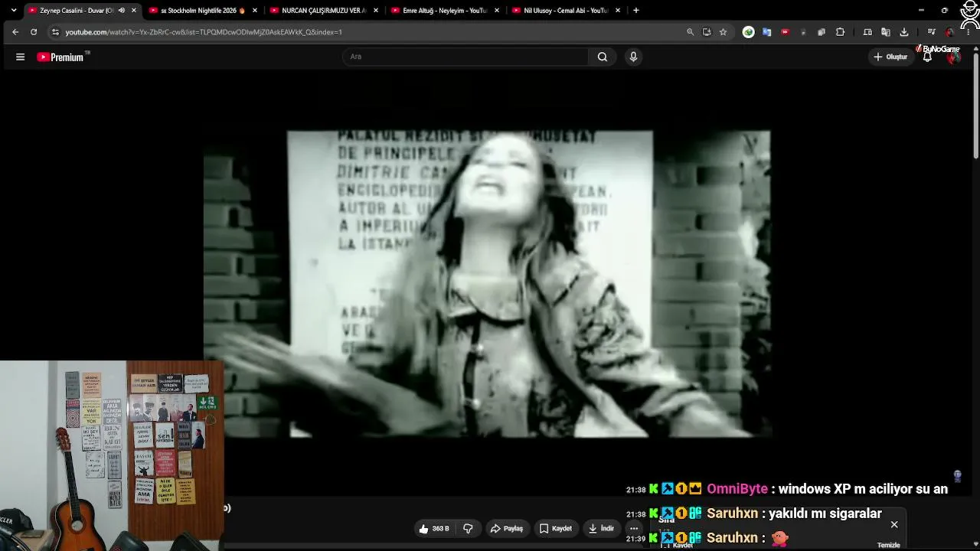This screenshot has height=551, width=980.
Task: Dislike the video with thumbs-down
Action: point(468,529)
